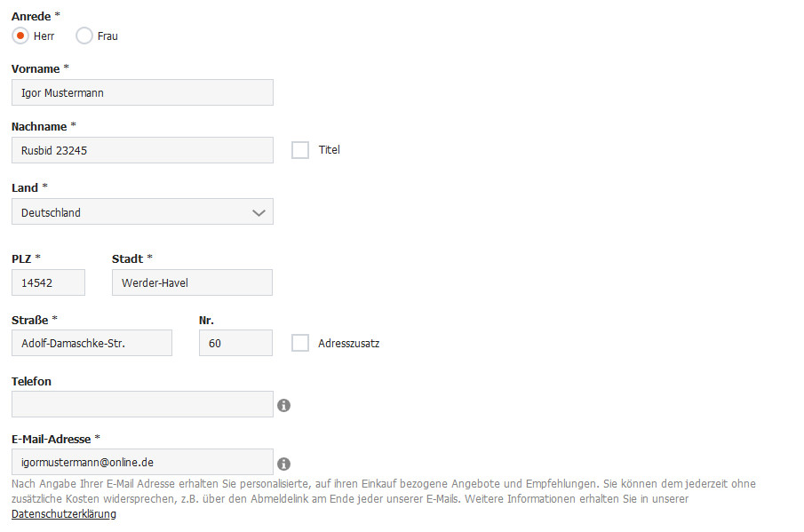Click the Land dropdown chevron arrow
The height and width of the screenshot is (532, 804).
pyautogui.click(x=259, y=212)
